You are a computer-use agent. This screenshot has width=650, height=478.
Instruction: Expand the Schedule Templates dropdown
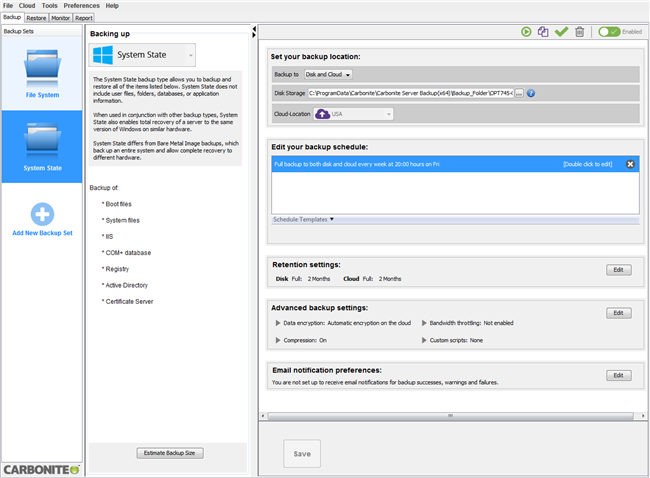click(x=303, y=219)
